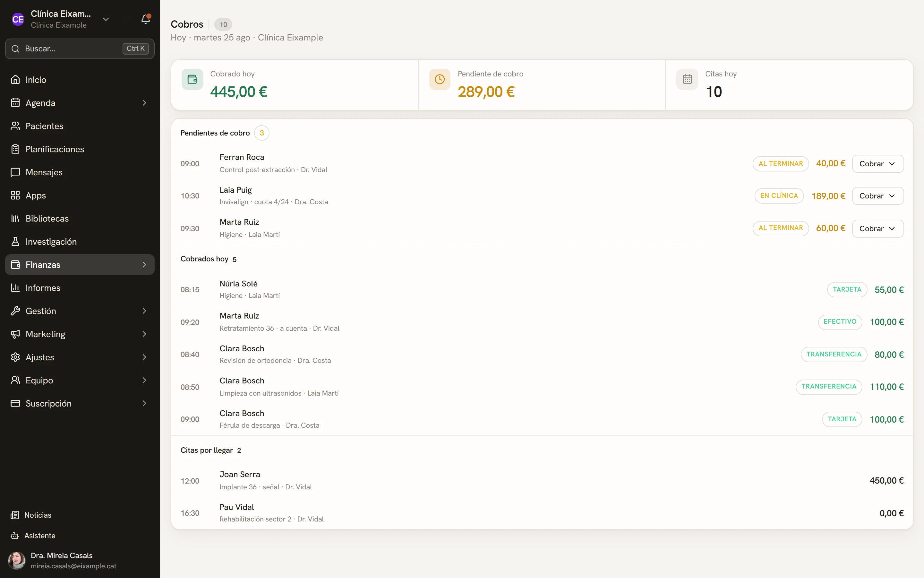This screenshot has width=924, height=578.
Task: Click the 450,00 € amount
Action: 886,481
